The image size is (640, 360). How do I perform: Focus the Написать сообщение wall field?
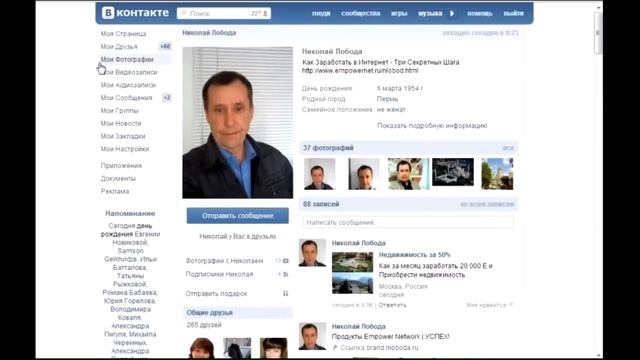[x=408, y=222]
